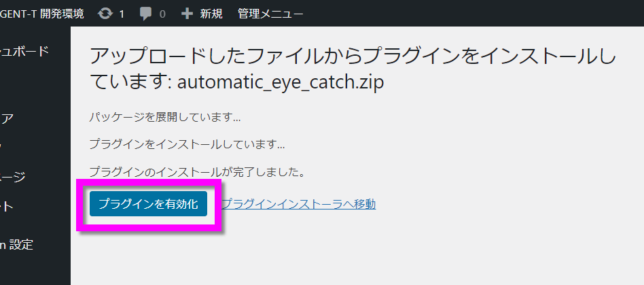Open the sidebar item ending in 設定
This screenshot has height=285, width=644.
tap(17, 245)
